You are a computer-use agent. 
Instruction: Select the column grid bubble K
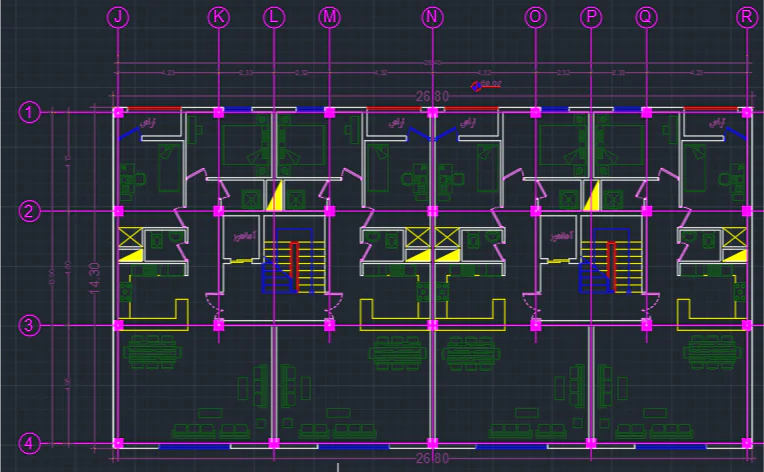[x=219, y=17]
